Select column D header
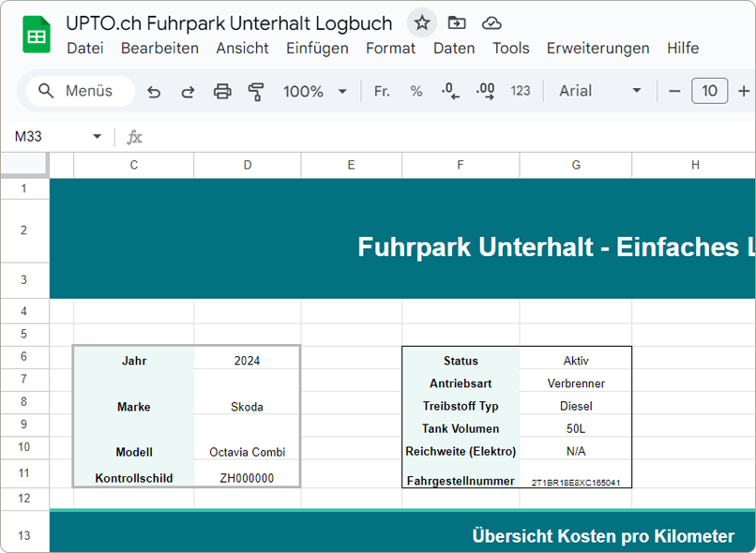The image size is (756, 553). click(248, 165)
